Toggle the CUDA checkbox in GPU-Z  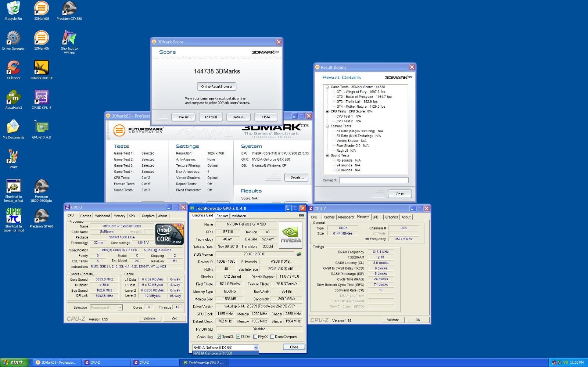tap(238, 337)
